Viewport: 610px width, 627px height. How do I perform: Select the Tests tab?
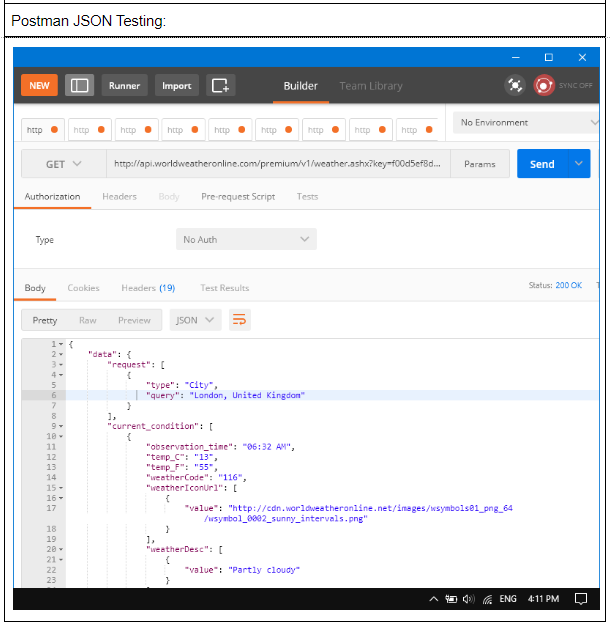point(307,196)
